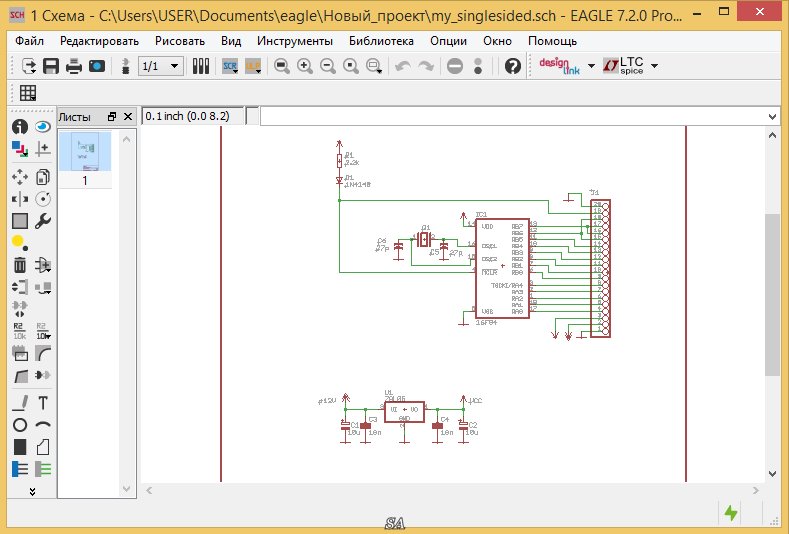
Task: Click the Print icon in toolbar
Action: (x=74, y=66)
